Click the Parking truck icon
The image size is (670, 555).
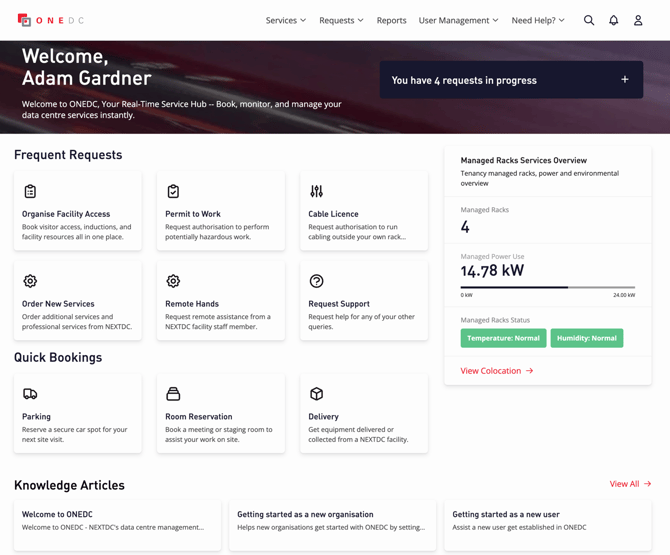[30, 394]
